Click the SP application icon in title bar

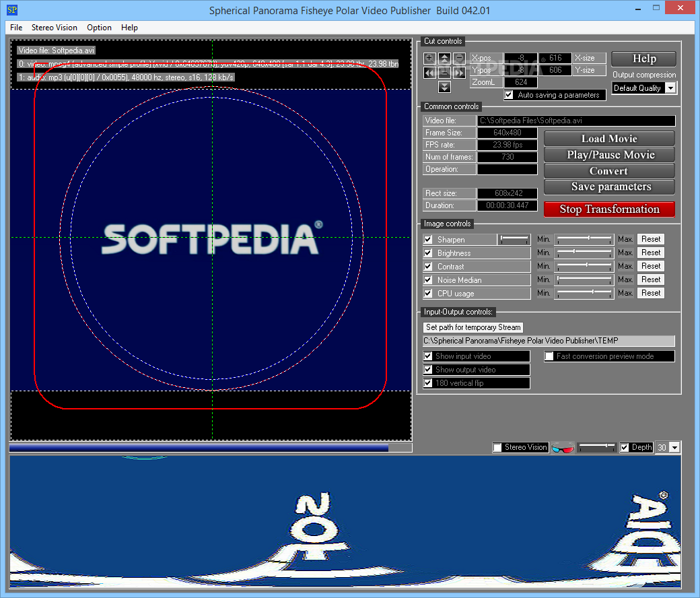(x=12, y=10)
